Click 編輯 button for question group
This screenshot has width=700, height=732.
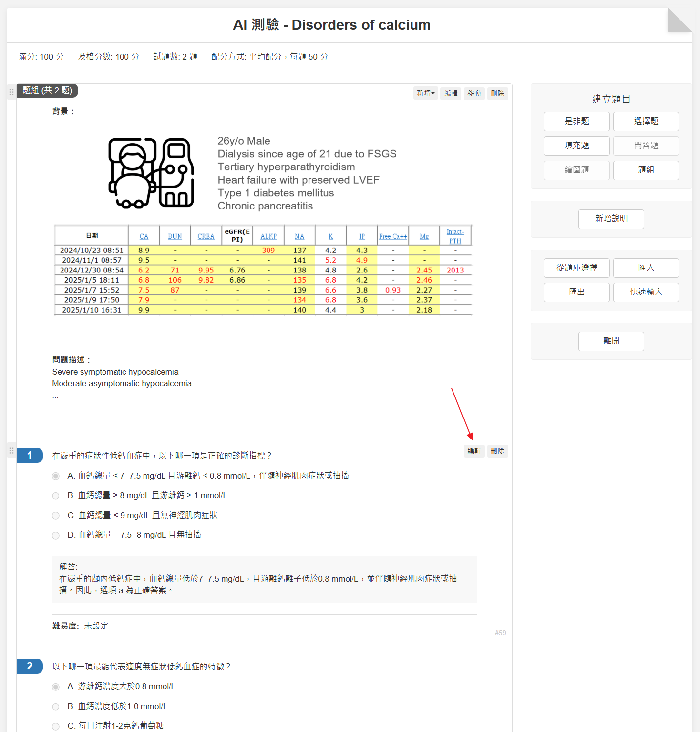point(451,93)
